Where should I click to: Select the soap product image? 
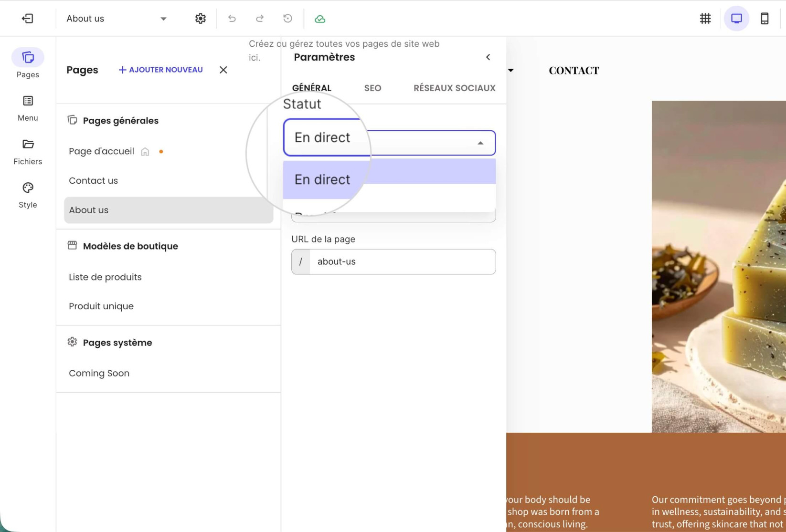[x=719, y=266]
